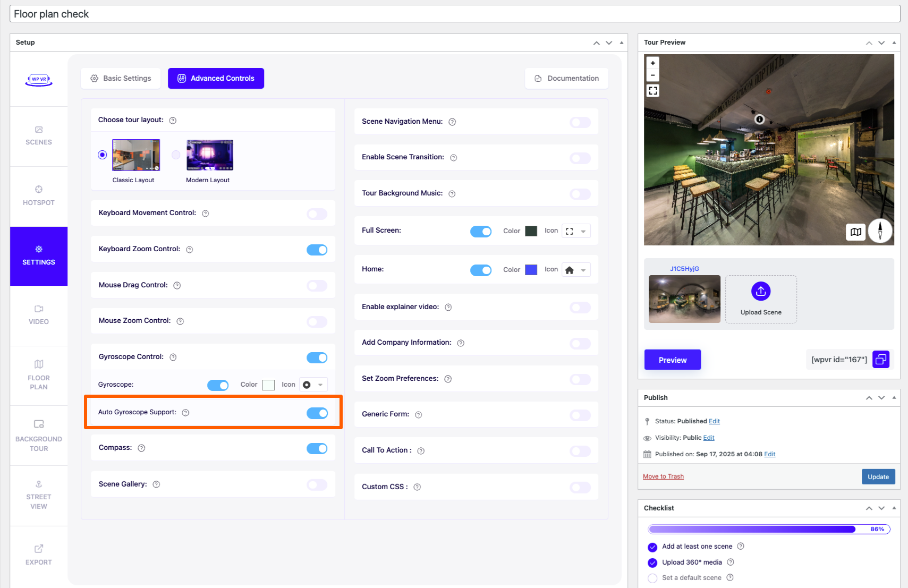Turn off the Compass toggle

(317, 449)
